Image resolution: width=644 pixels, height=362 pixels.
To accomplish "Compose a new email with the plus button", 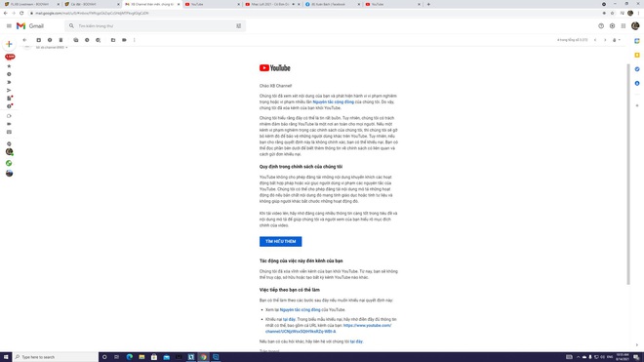I will (x=9, y=44).
